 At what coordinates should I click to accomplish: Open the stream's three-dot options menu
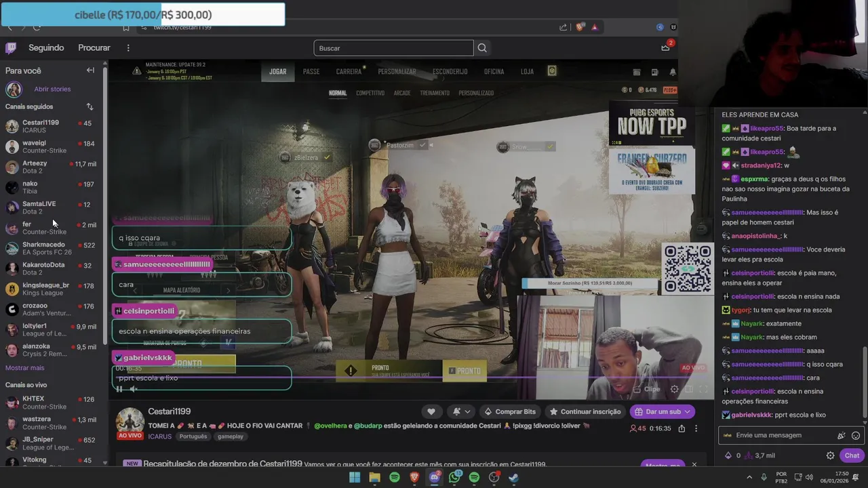[x=696, y=428]
